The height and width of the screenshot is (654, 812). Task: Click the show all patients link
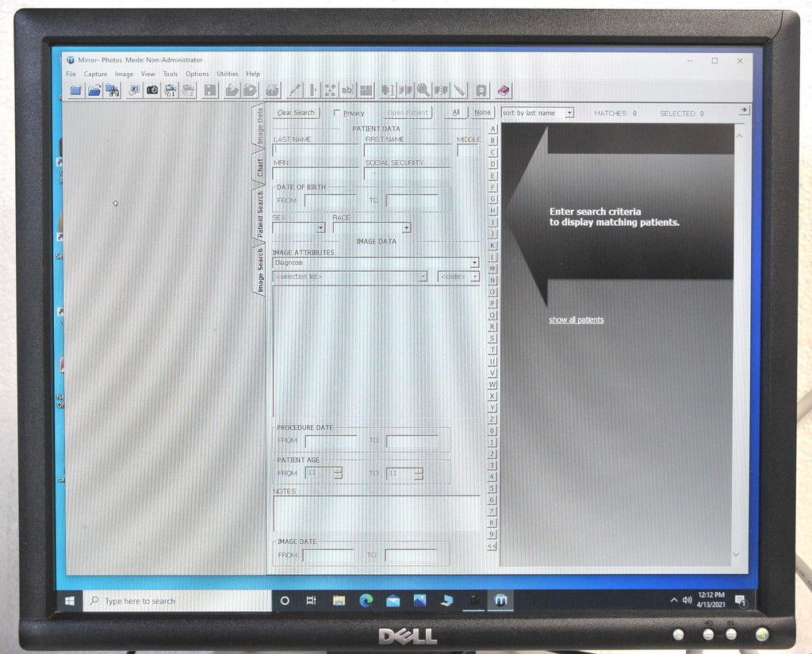(576, 320)
